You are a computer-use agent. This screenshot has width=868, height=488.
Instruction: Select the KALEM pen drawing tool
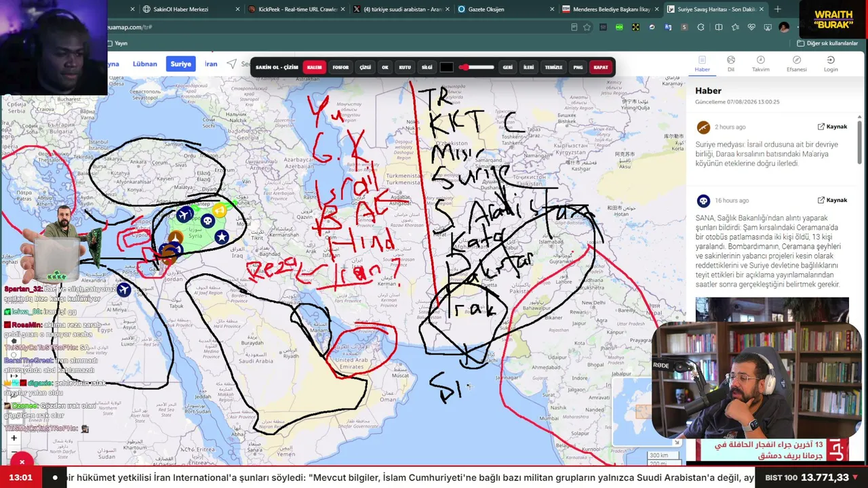coord(314,67)
